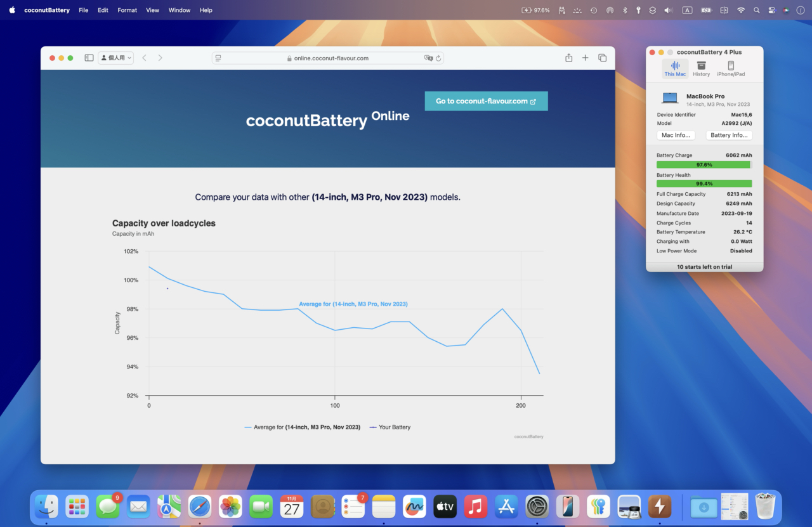Open App Store from the Dock

point(506,506)
